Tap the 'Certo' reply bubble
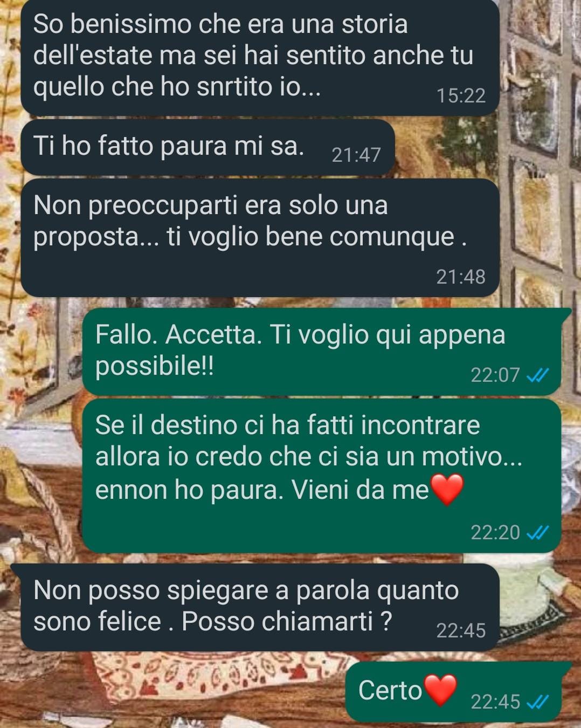This screenshot has width=581, height=728. tap(453, 692)
